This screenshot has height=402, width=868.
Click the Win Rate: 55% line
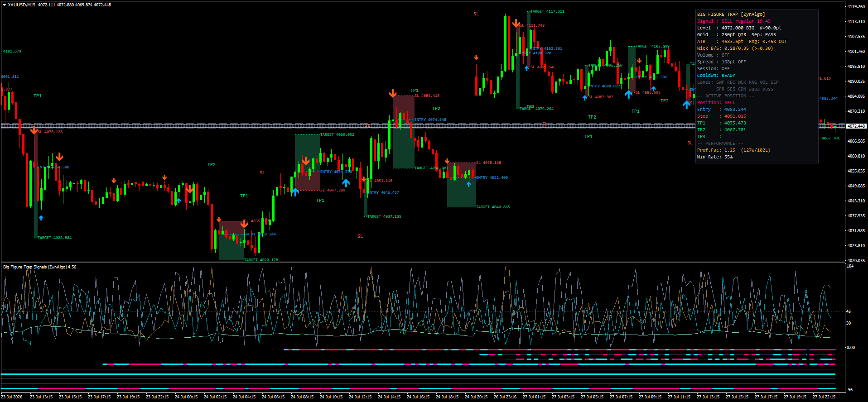point(714,157)
